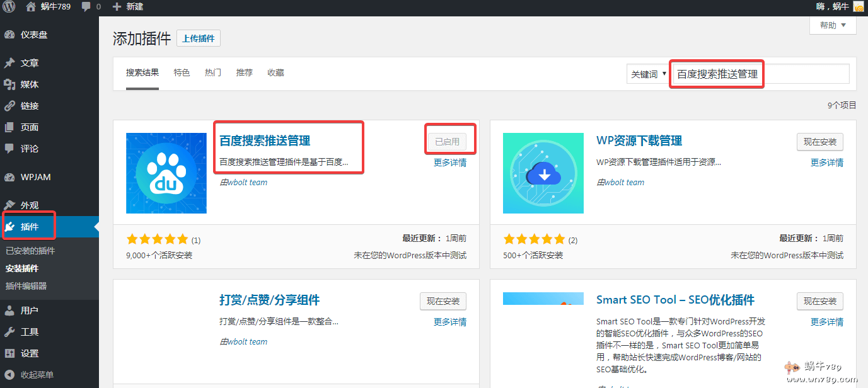Install WP资源下载管理 with 现在安装
Screen dimensions: 868x388
[819, 142]
